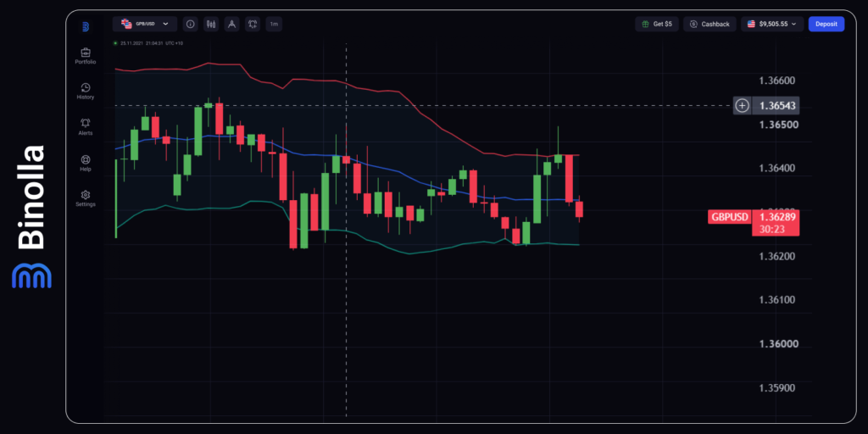Click the 1.36100 price axis label

coord(777,300)
